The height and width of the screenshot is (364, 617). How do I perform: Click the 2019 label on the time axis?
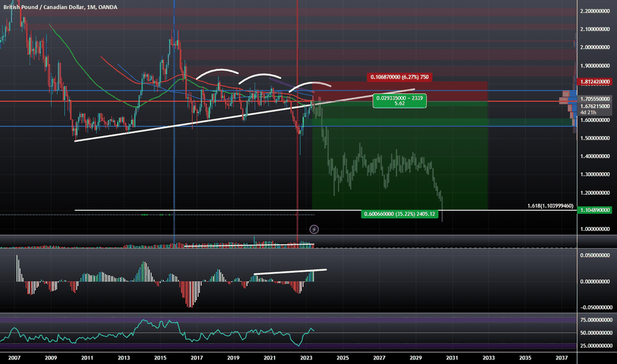pos(233,357)
